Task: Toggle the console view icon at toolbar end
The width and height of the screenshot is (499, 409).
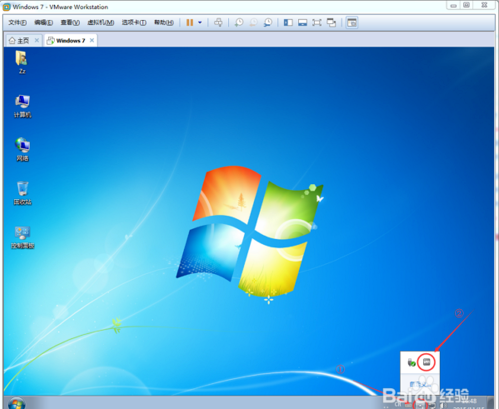Action: (x=352, y=22)
